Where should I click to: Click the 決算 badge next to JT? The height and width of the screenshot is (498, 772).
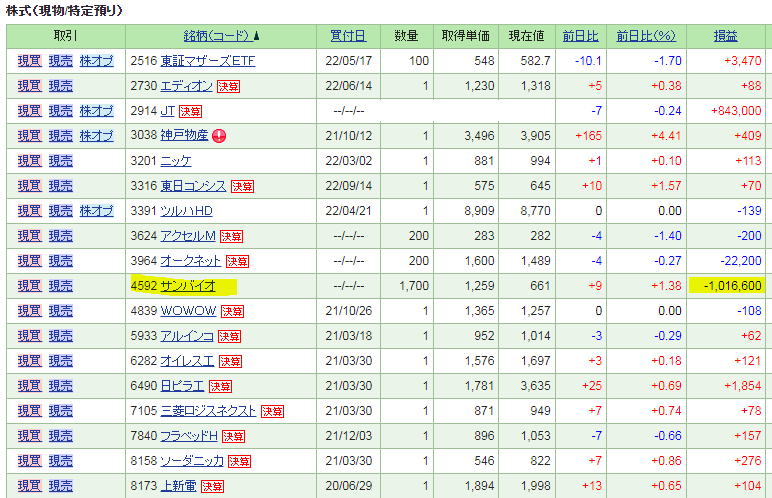click(x=190, y=112)
